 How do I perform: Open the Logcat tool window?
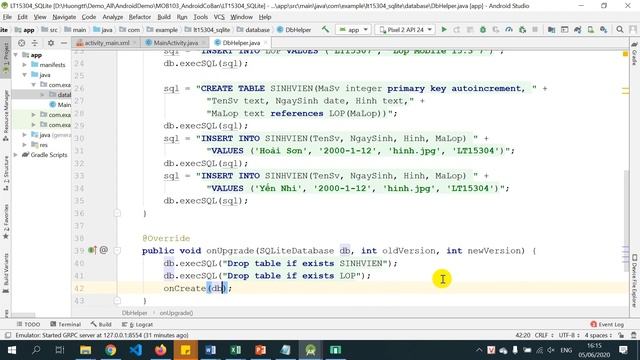pos(138,324)
